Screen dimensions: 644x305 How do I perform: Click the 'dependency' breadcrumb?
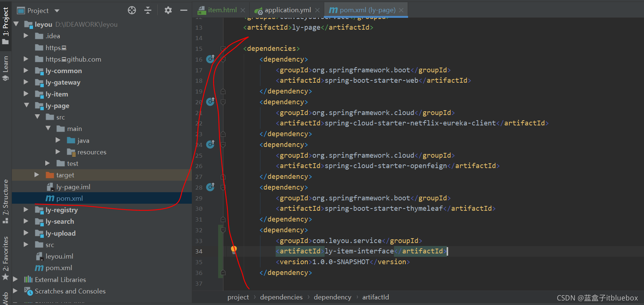pyautogui.click(x=332, y=297)
